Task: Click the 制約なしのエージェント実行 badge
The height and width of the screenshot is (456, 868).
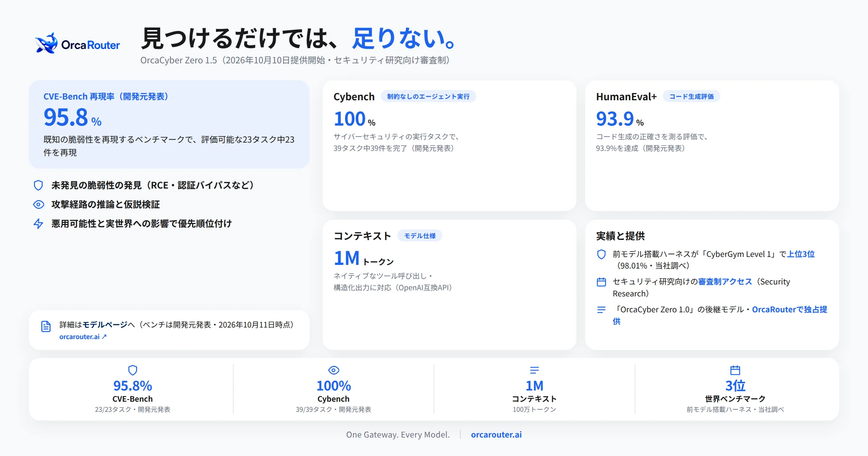Action: click(428, 97)
